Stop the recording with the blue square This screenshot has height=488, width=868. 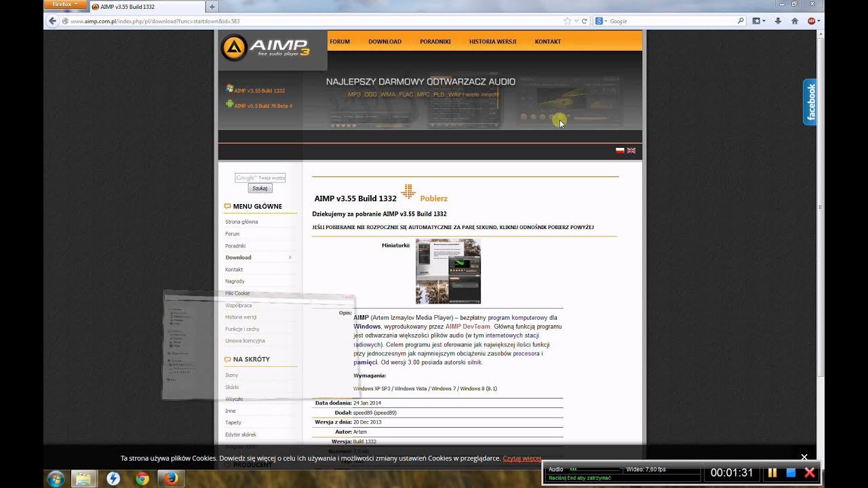tap(790, 472)
